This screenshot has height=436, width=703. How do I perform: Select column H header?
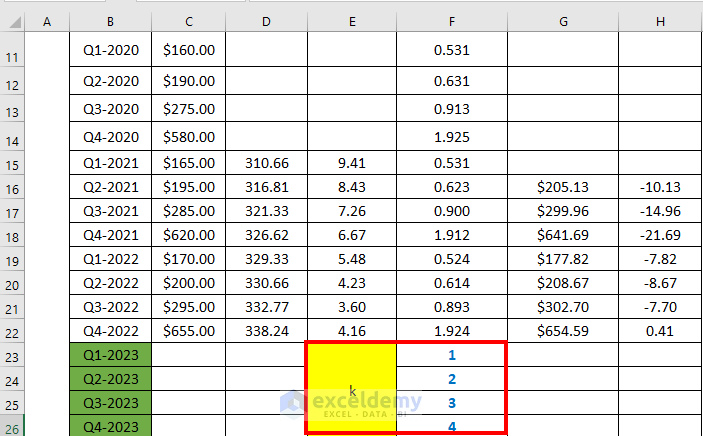point(660,22)
